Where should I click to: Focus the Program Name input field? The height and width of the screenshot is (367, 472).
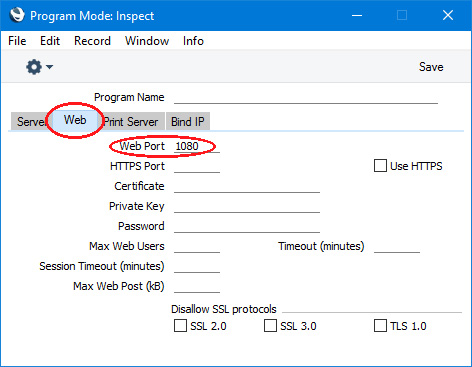coord(306,97)
